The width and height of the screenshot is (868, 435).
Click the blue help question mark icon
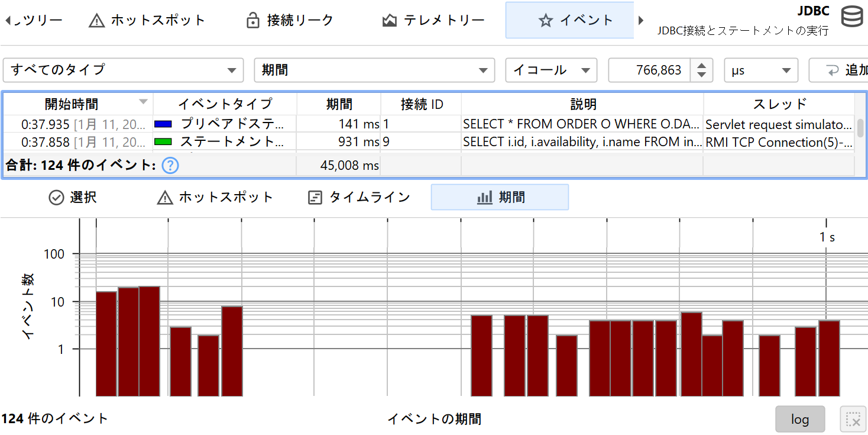pos(170,166)
